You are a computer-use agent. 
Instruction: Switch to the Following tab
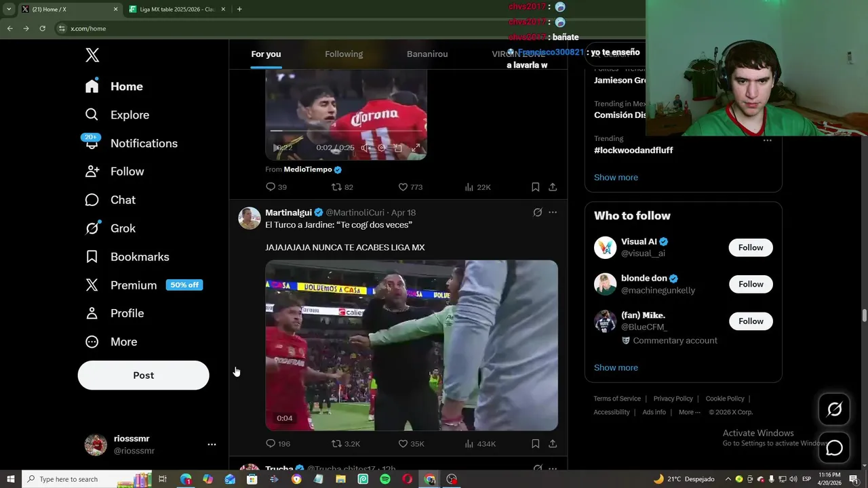pyautogui.click(x=344, y=54)
